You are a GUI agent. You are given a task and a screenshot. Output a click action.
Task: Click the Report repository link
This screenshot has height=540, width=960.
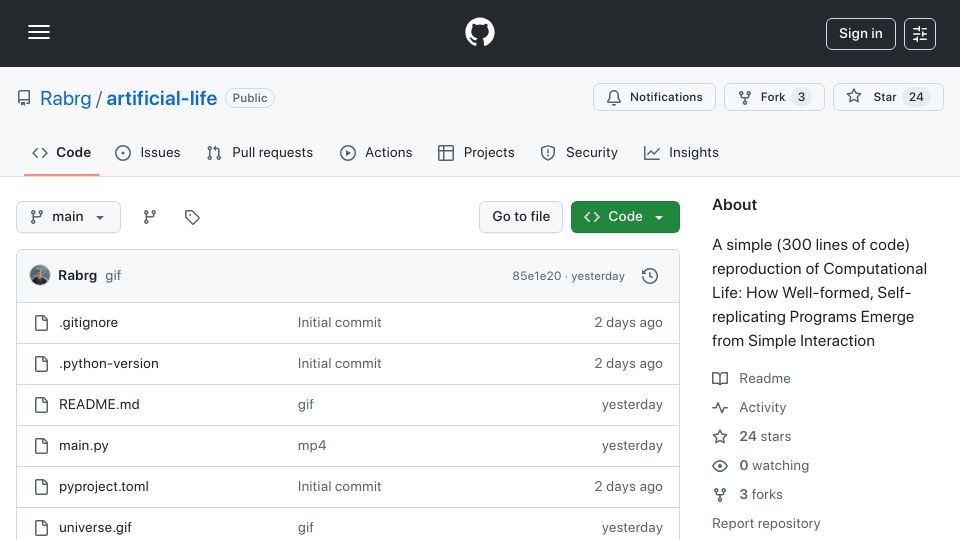tap(766, 524)
